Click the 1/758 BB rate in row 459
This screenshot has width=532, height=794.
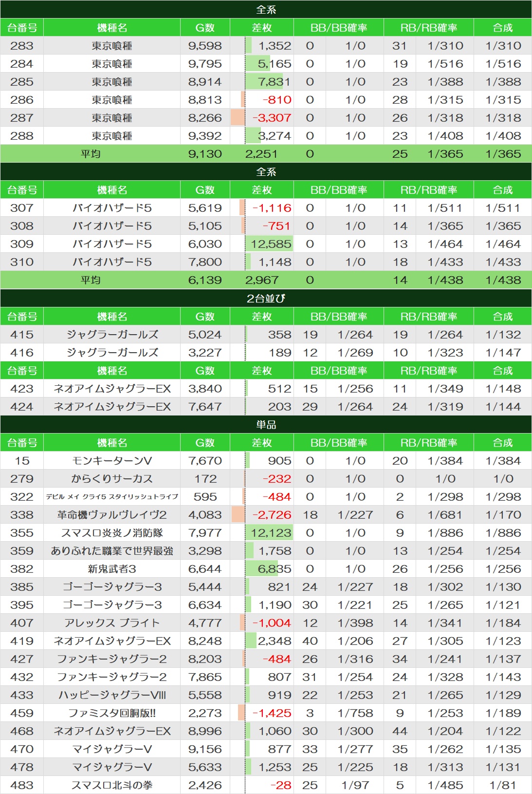pyautogui.click(x=355, y=713)
